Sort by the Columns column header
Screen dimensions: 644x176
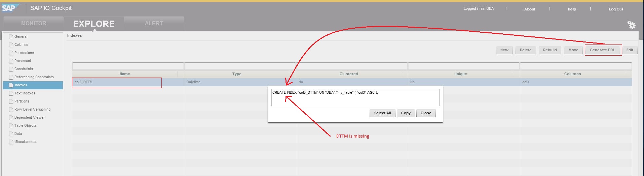(573, 74)
